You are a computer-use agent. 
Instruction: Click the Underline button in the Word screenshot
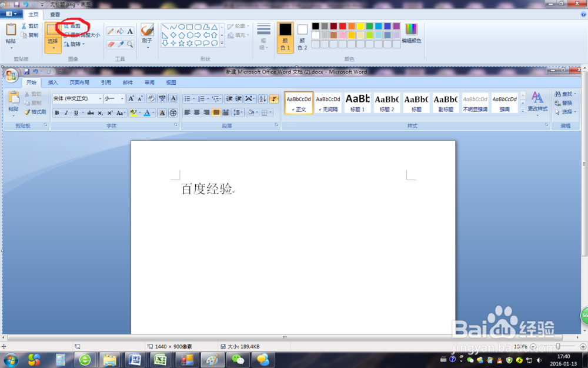click(x=76, y=112)
